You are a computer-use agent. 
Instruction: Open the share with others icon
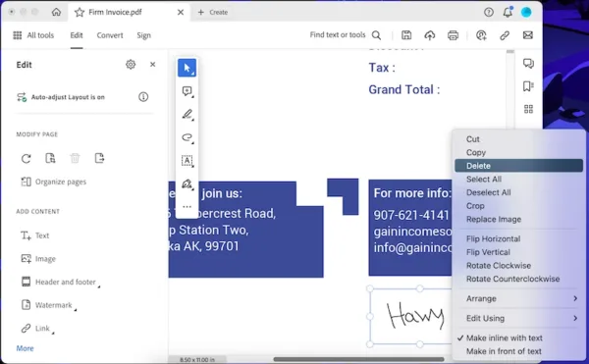tap(481, 35)
